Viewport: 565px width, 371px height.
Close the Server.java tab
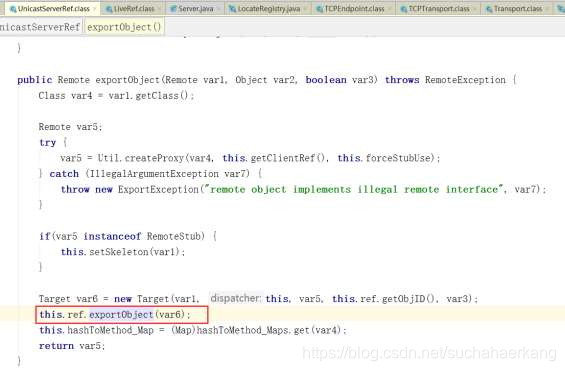tap(219, 9)
